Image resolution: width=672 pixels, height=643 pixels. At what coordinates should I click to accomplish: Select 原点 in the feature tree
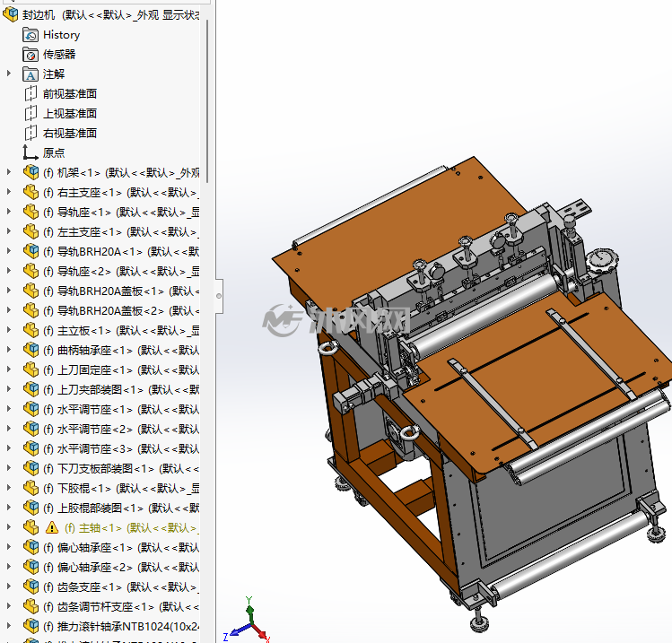click(x=54, y=153)
